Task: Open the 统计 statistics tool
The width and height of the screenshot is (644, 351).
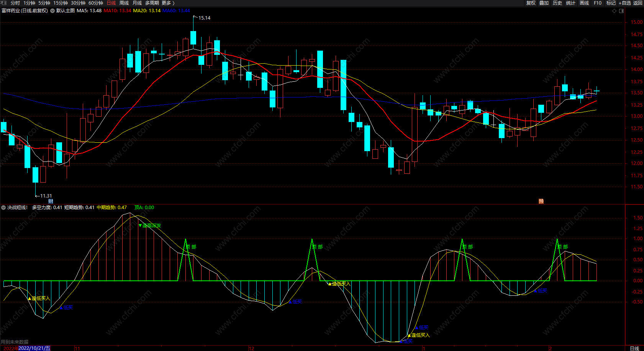Action: [571, 3]
